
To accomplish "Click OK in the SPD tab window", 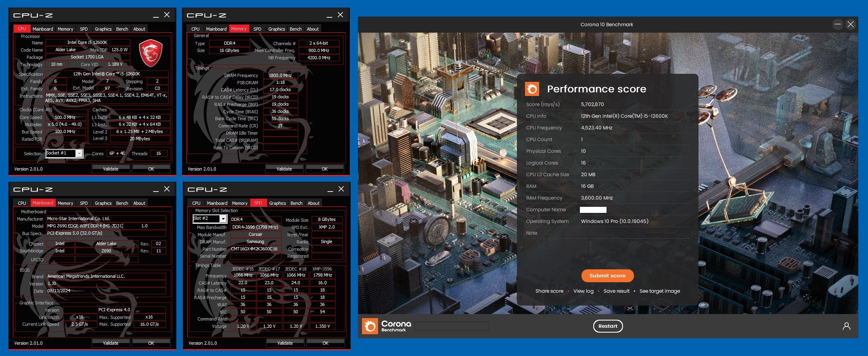I will click(325, 343).
